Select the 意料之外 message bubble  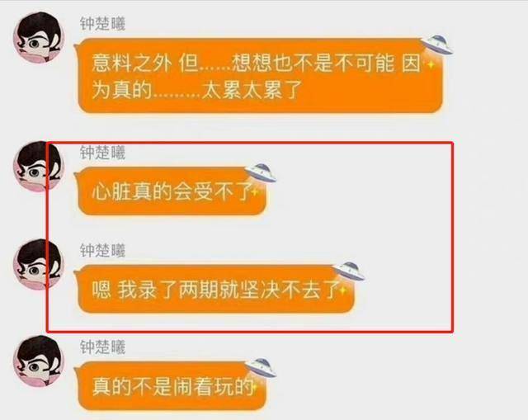[258, 75]
